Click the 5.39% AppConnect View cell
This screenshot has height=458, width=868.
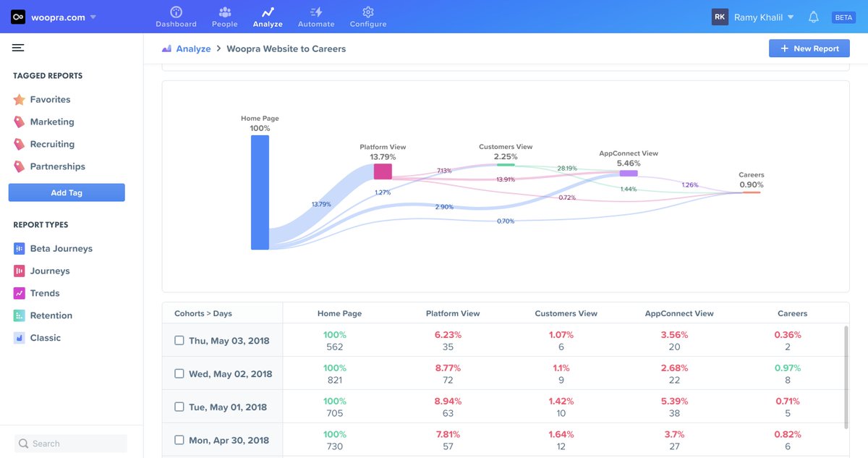click(674, 402)
